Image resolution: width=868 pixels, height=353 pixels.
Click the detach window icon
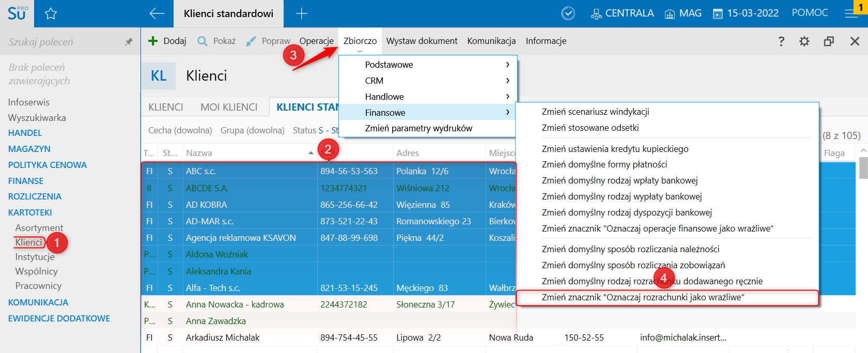829,41
